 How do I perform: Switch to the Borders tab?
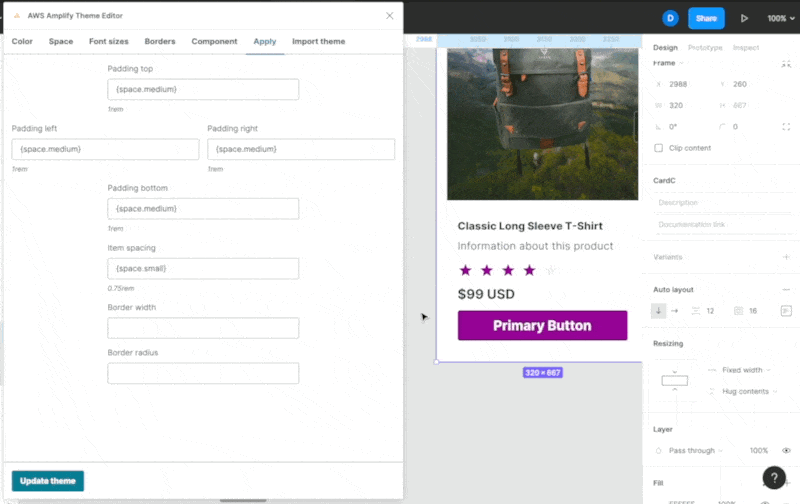tap(160, 41)
